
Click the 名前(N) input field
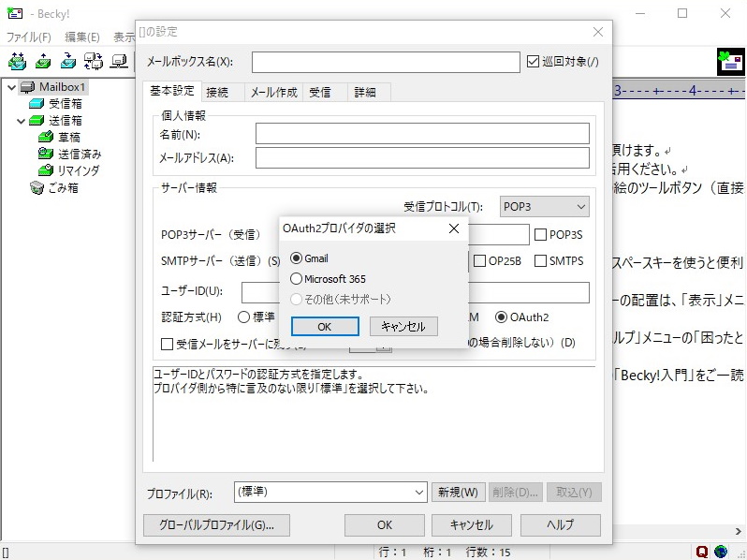tap(422, 134)
